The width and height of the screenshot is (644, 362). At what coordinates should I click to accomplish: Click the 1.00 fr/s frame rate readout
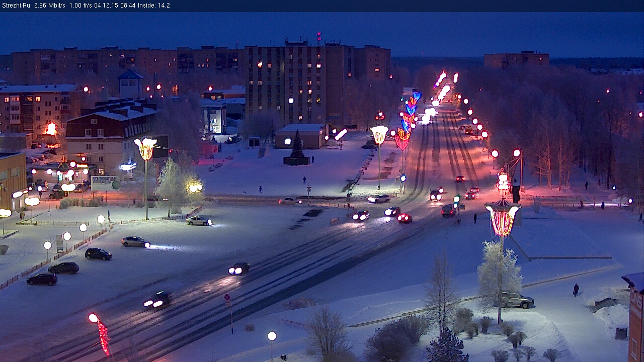point(81,6)
